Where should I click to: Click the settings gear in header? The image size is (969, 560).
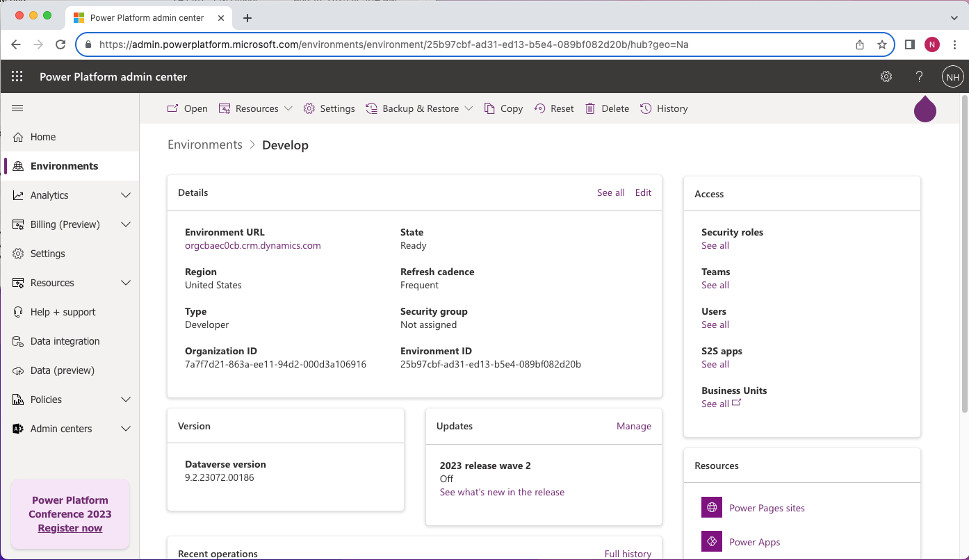pos(886,77)
